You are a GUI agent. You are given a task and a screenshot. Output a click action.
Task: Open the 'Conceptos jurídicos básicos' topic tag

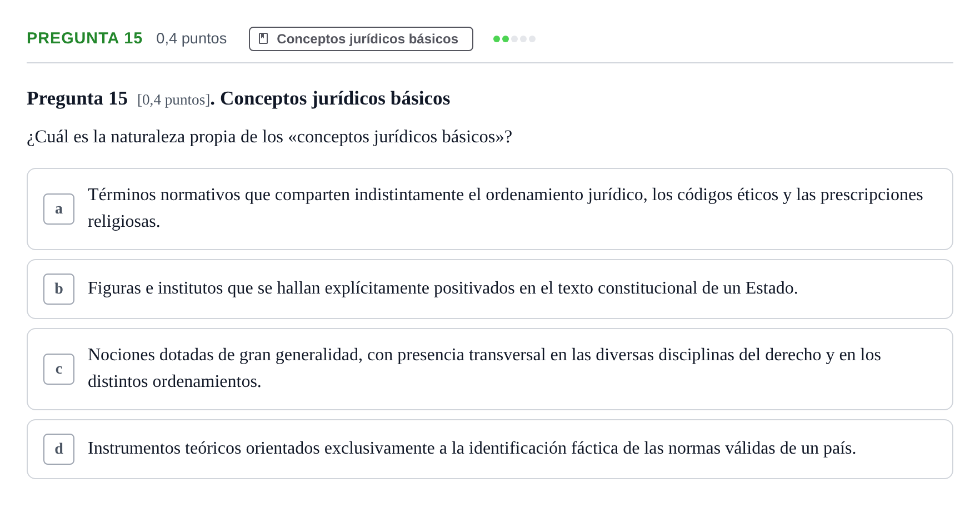[x=361, y=39]
